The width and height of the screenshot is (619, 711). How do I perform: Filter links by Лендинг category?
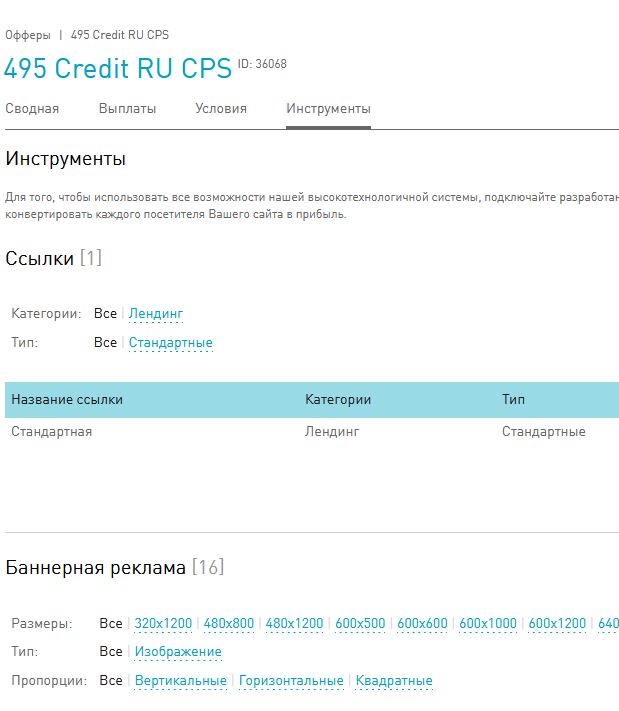(156, 314)
